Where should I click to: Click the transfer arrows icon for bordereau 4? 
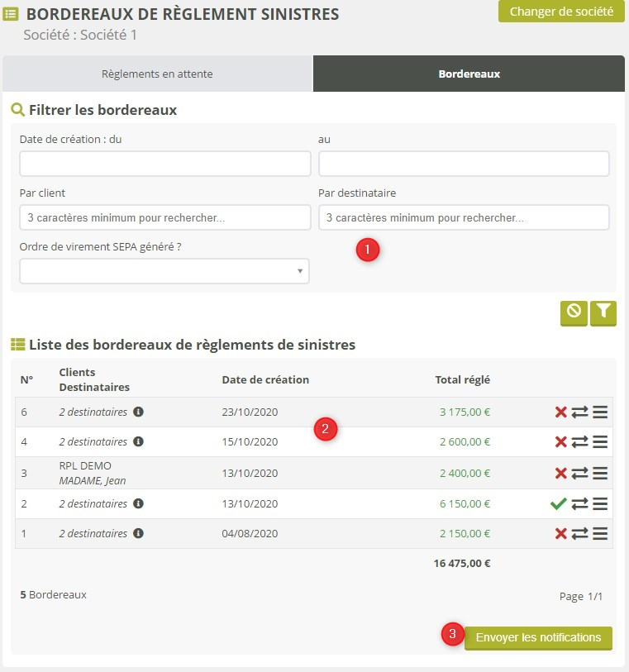coord(579,442)
